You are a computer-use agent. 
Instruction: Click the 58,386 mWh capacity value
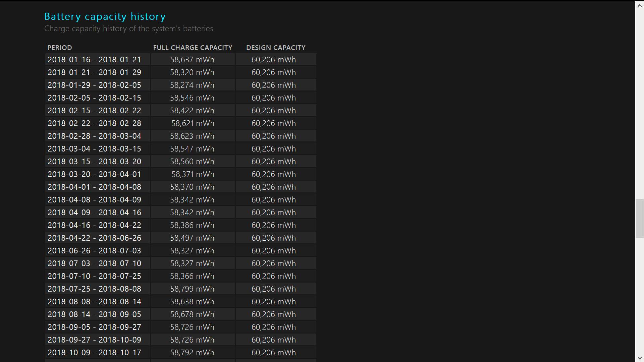click(192, 225)
